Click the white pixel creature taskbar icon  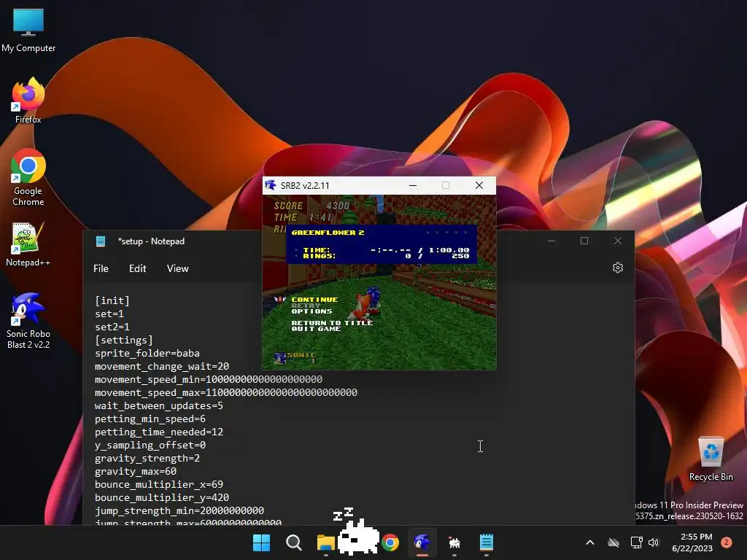point(454,542)
